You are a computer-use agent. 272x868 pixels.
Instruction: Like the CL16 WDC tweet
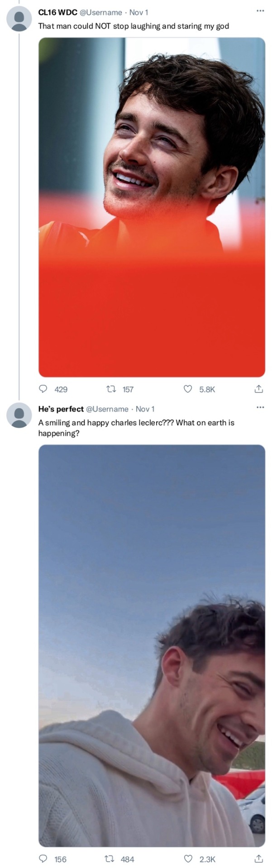click(x=187, y=389)
